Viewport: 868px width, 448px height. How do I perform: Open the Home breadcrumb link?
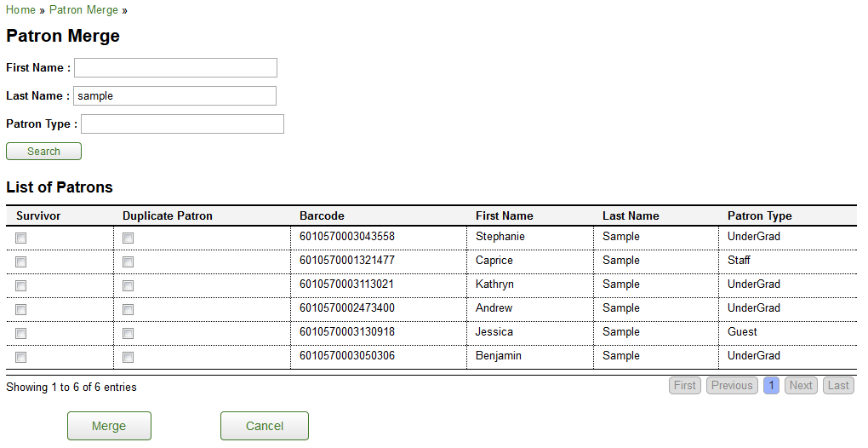(x=20, y=10)
